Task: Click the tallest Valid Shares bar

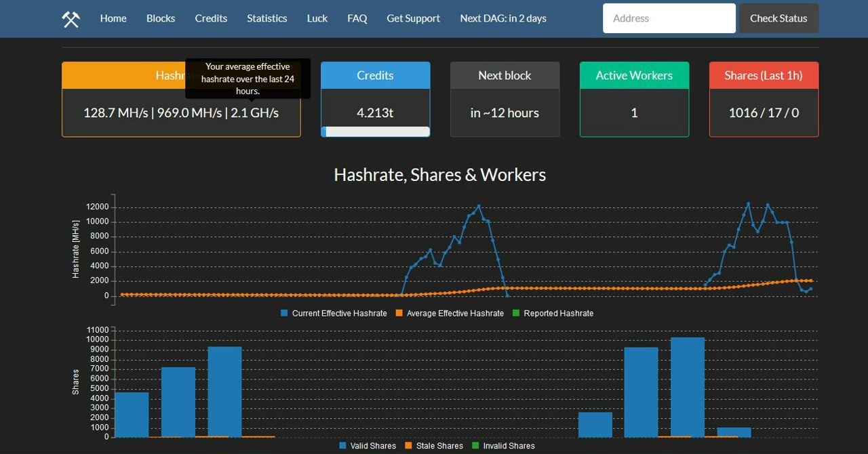Action: 687,386
